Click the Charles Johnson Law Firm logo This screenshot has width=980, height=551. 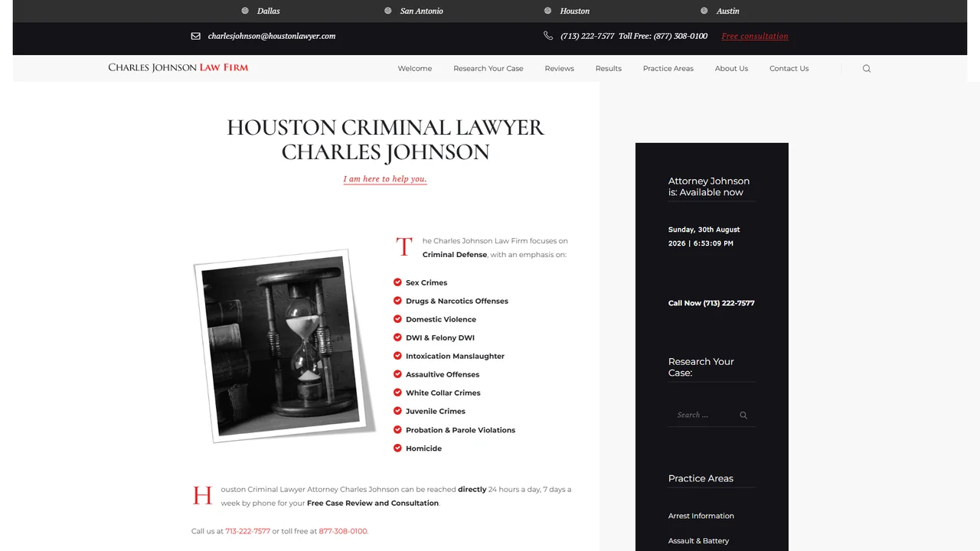pos(178,67)
